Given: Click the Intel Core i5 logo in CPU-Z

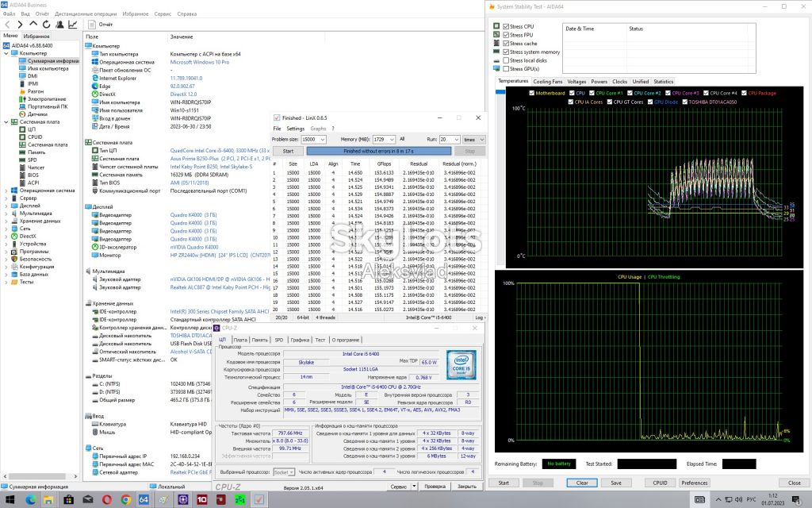Looking at the screenshot, I should click(462, 365).
